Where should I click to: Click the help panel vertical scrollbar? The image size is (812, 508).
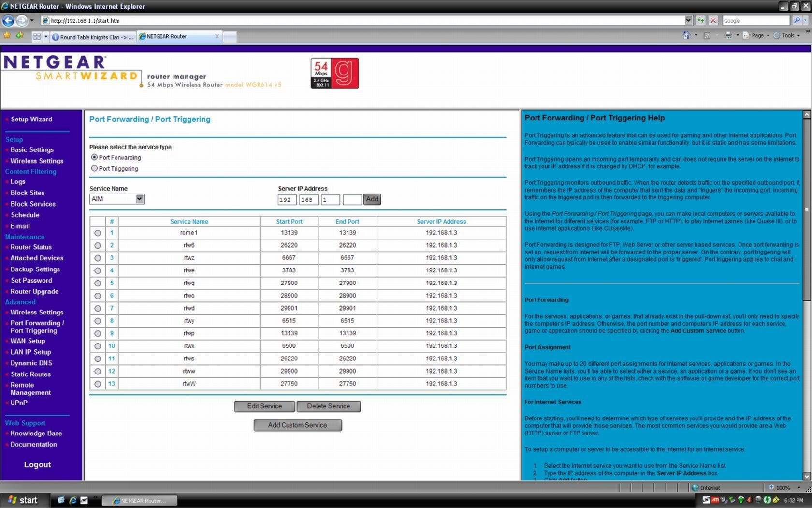pos(806,242)
